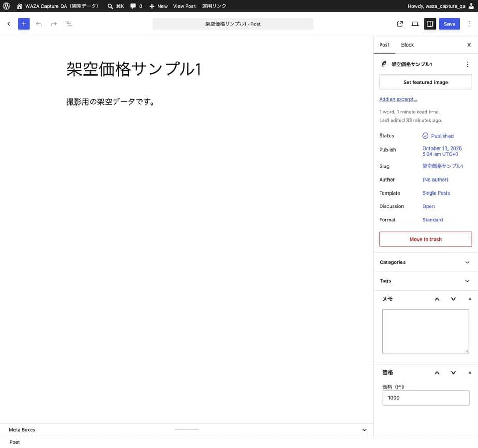Open the WordPress logo menu

coord(6,6)
